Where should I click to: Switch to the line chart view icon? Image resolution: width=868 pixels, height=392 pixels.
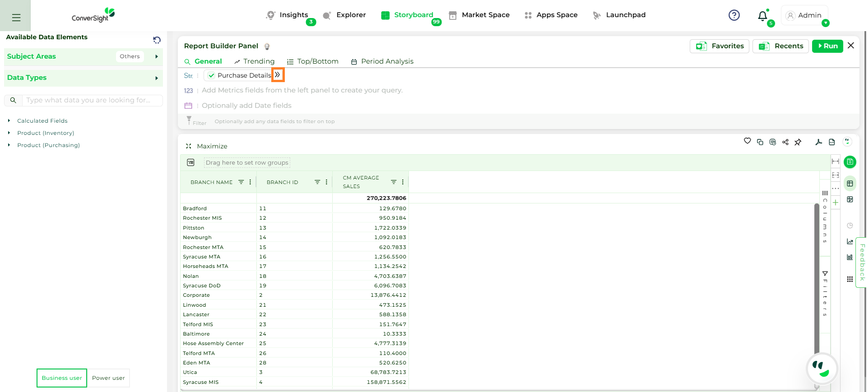849,242
